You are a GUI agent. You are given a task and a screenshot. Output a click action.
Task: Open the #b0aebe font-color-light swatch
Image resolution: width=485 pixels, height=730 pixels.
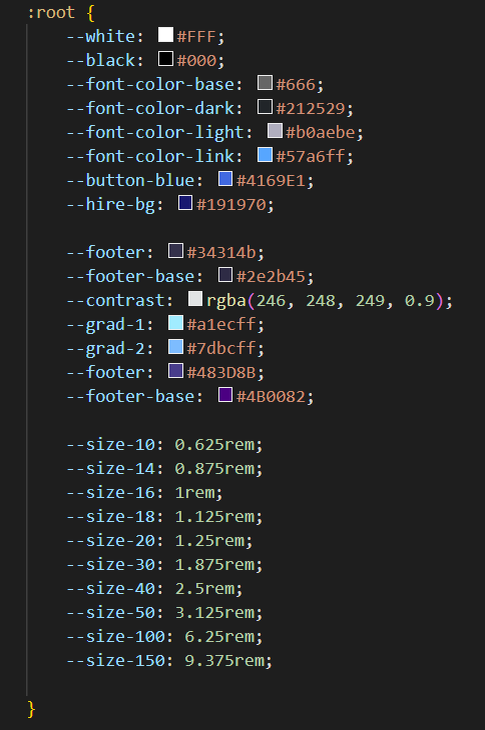point(275,130)
